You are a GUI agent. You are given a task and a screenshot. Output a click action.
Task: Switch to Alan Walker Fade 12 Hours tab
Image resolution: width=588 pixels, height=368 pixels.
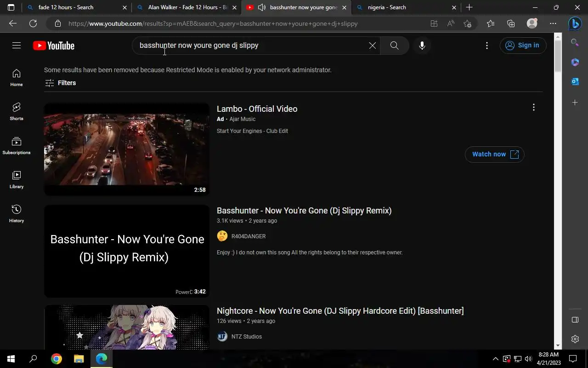coord(188,7)
